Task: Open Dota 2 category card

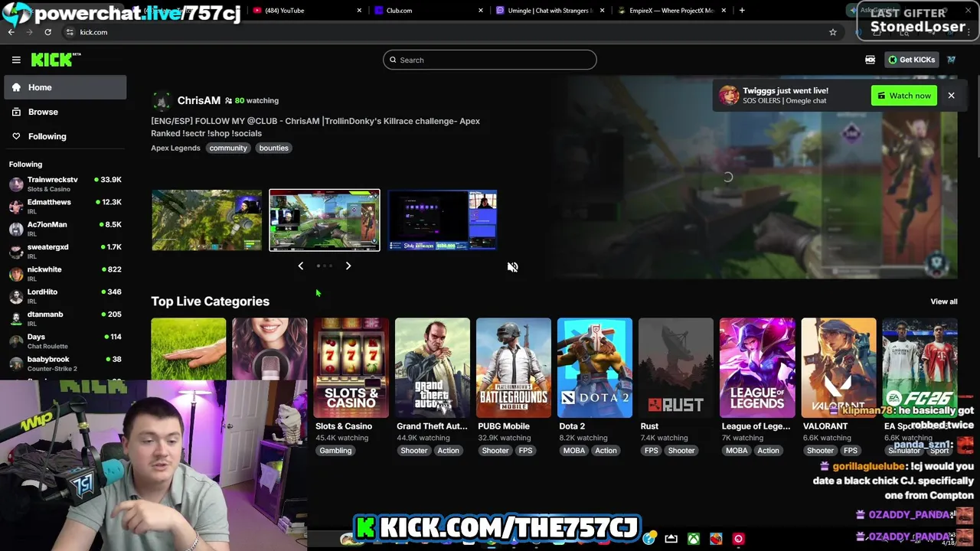Action: [x=595, y=368]
